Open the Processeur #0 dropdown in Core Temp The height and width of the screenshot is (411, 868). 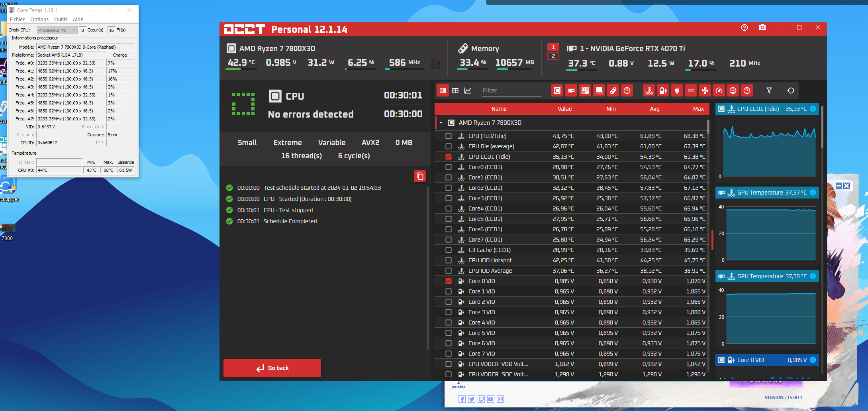tap(57, 30)
